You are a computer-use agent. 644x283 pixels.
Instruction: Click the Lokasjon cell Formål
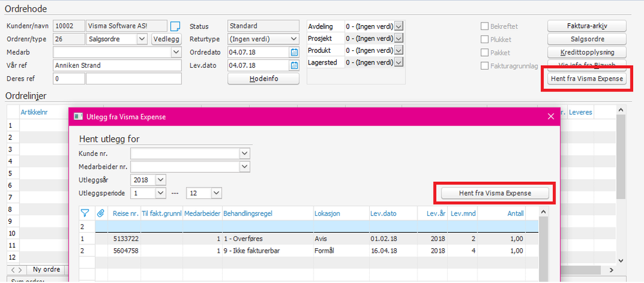point(341,251)
